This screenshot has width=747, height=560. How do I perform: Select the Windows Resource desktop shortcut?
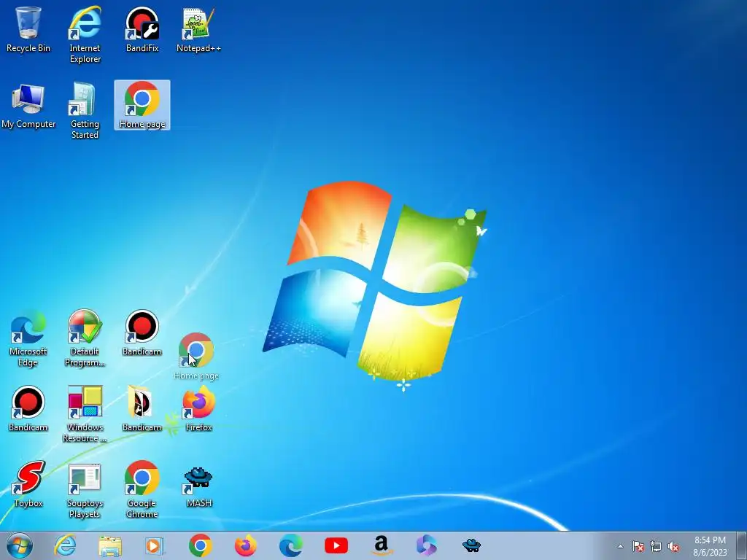[x=85, y=413]
